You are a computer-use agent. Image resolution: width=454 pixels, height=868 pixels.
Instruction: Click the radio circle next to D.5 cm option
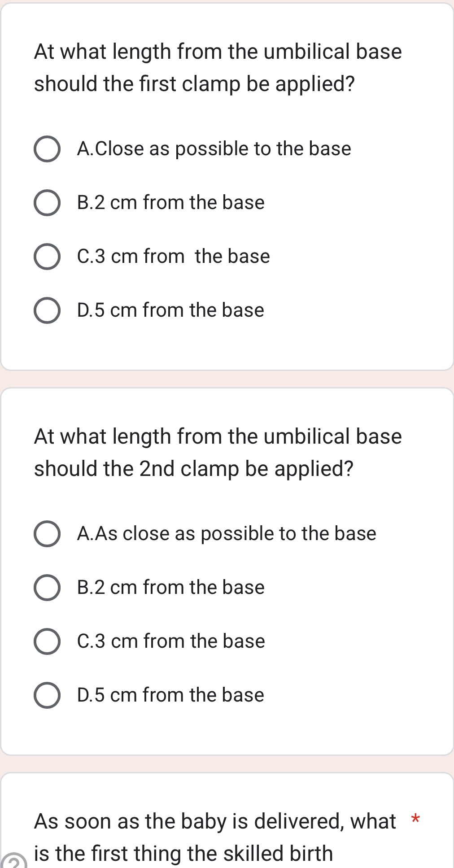click(x=47, y=310)
